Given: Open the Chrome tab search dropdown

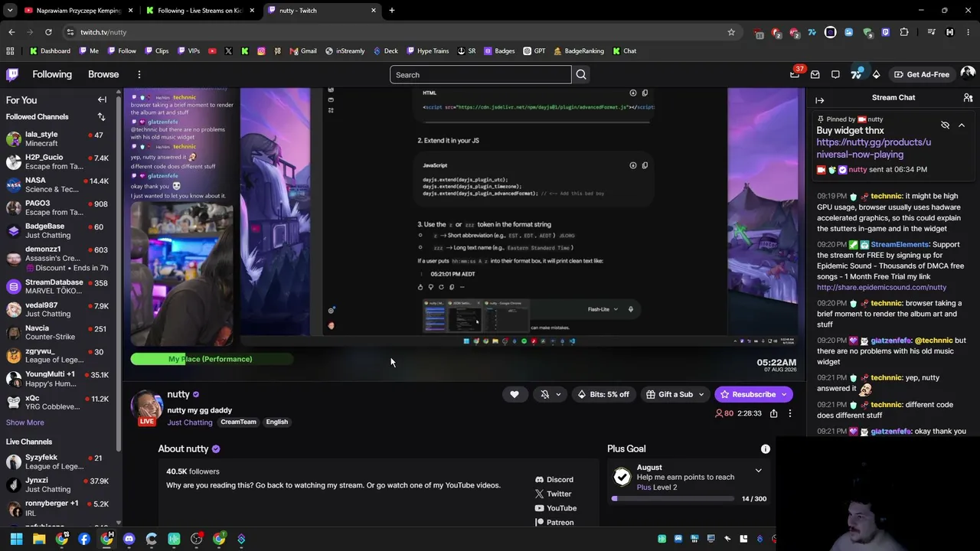Looking at the screenshot, I should click(10, 11).
